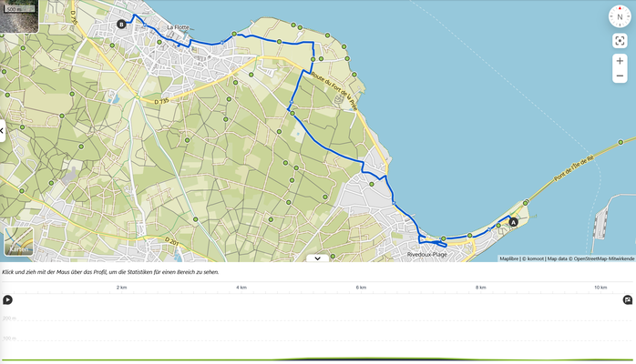Click the 10 km tick on the elevation profile
636x364 pixels.
[x=600, y=288]
